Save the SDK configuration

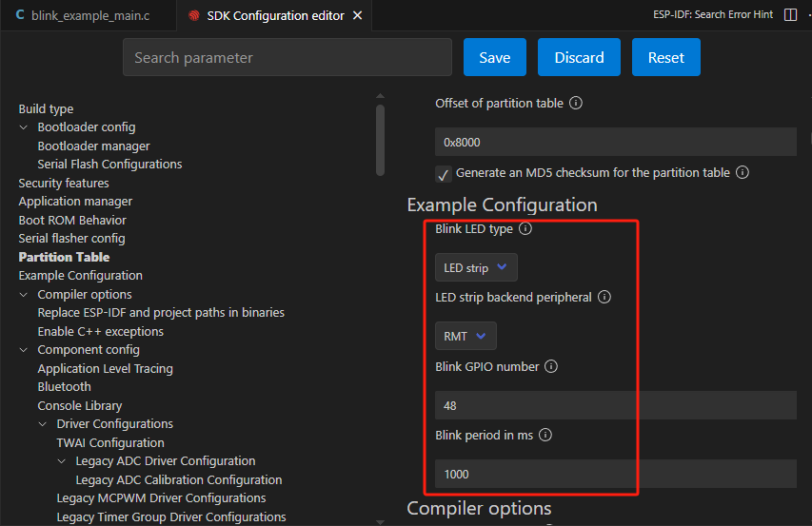(495, 57)
